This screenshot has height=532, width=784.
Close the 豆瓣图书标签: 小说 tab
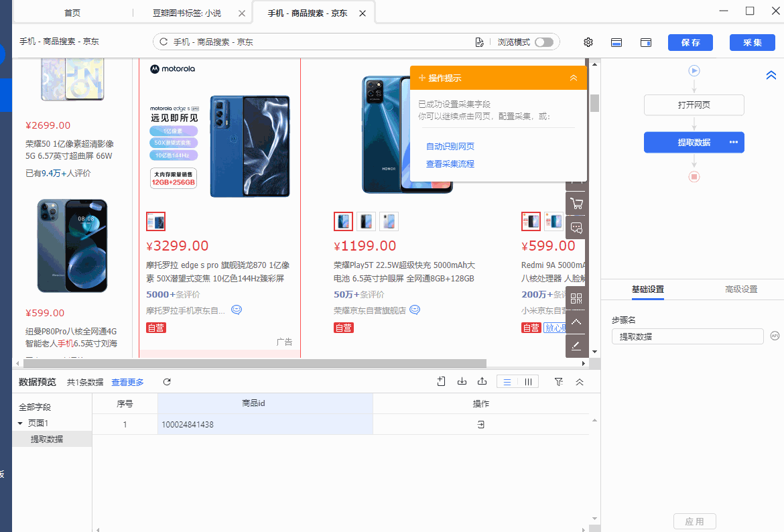coord(242,13)
